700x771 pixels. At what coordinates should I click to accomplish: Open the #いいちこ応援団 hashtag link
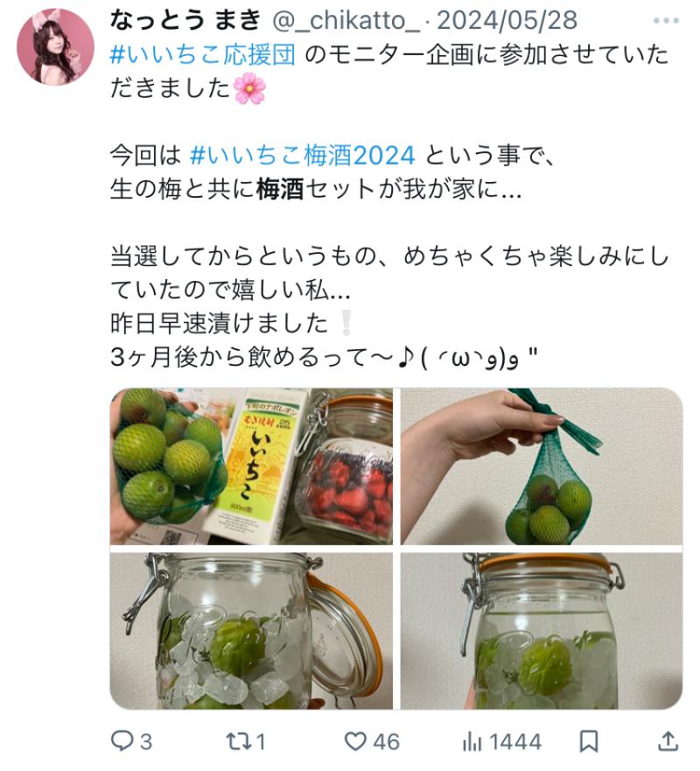(x=202, y=54)
